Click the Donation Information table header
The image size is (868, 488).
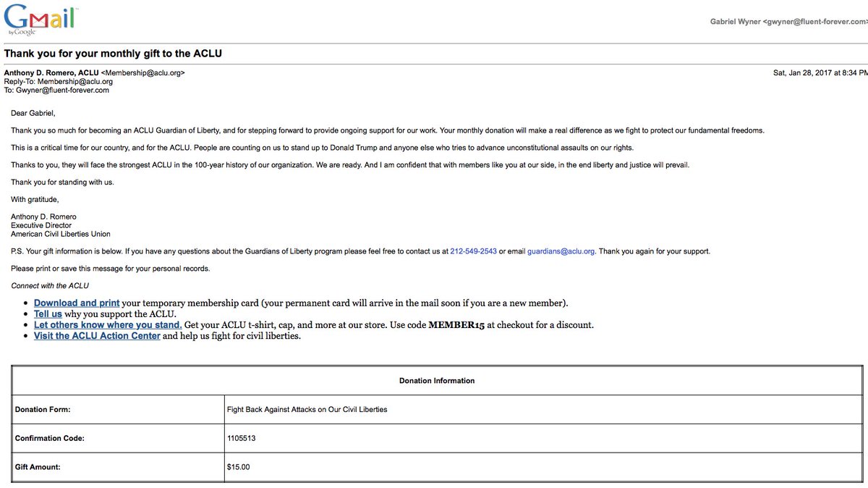[x=437, y=380]
